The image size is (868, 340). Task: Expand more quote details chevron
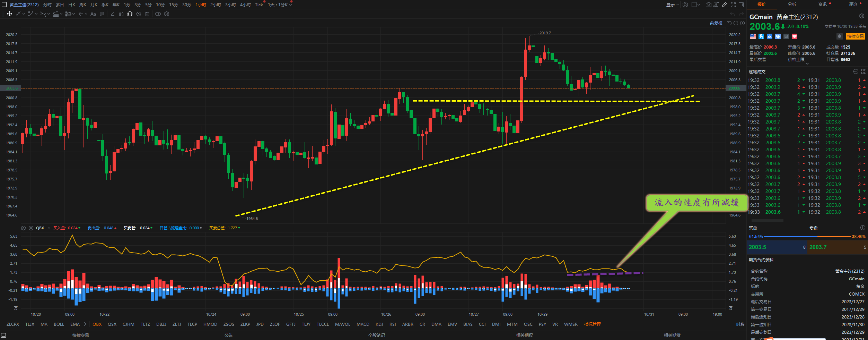click(x=807, y=64)
